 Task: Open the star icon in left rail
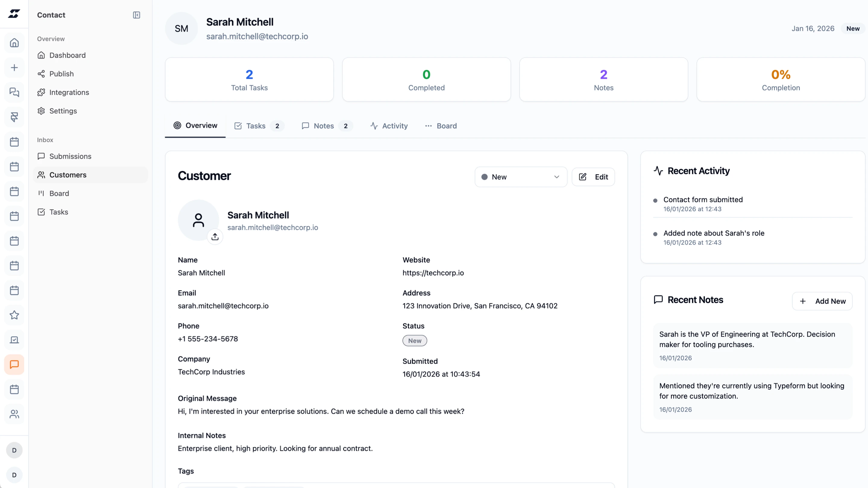(x=14, y=315)
